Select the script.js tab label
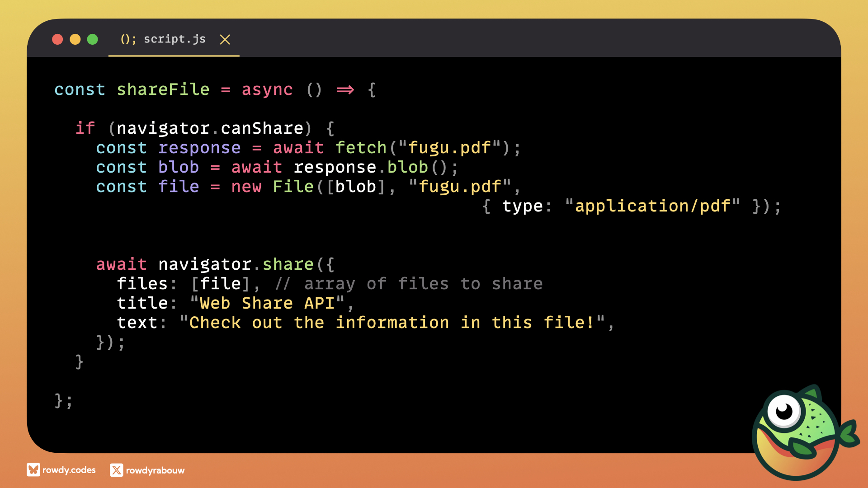This screenshot has width=868, height=488. click(175, 39)
